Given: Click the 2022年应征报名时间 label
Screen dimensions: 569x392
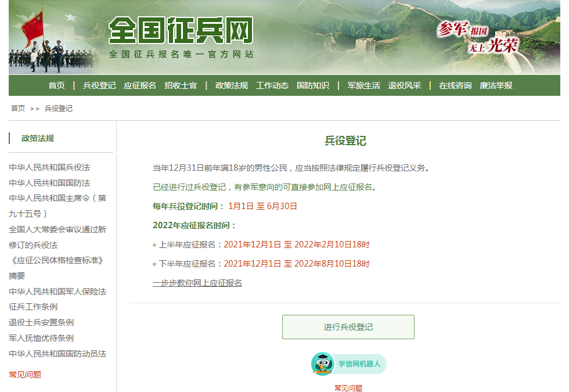Looking at the screenshot, I should click(x=195, y=225).
